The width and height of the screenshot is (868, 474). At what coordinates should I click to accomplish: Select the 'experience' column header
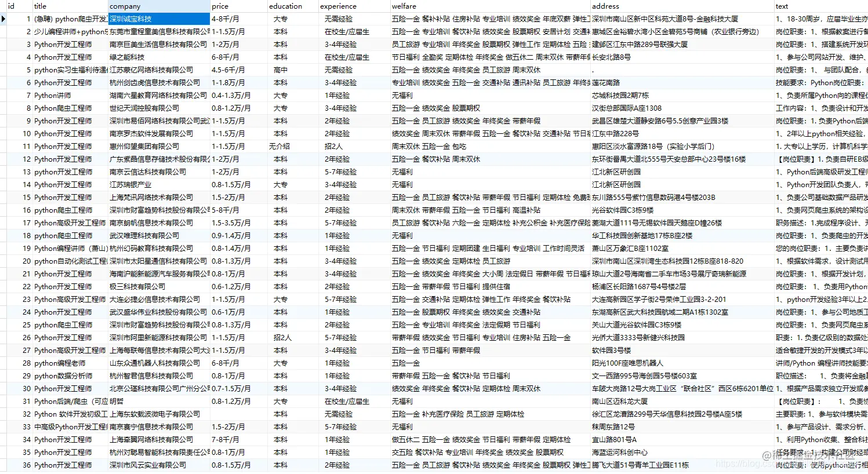click(x=354, y=6)
